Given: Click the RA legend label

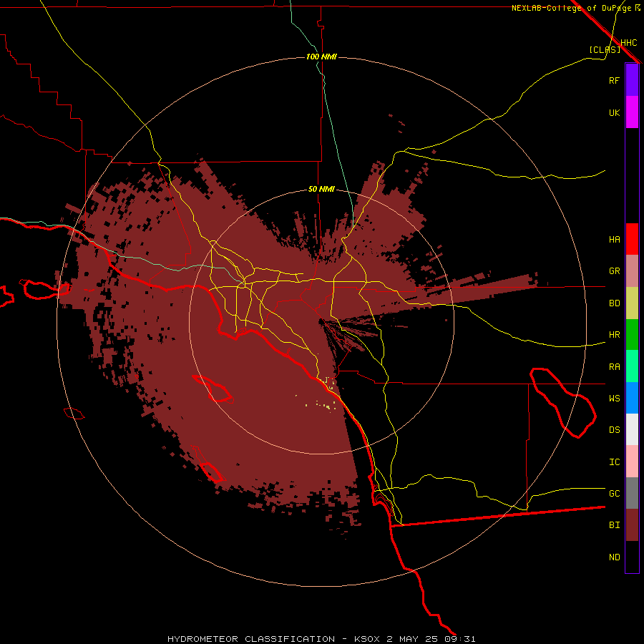Looking at the screenshot, I should pyautogui.click(x=614, y=367).
